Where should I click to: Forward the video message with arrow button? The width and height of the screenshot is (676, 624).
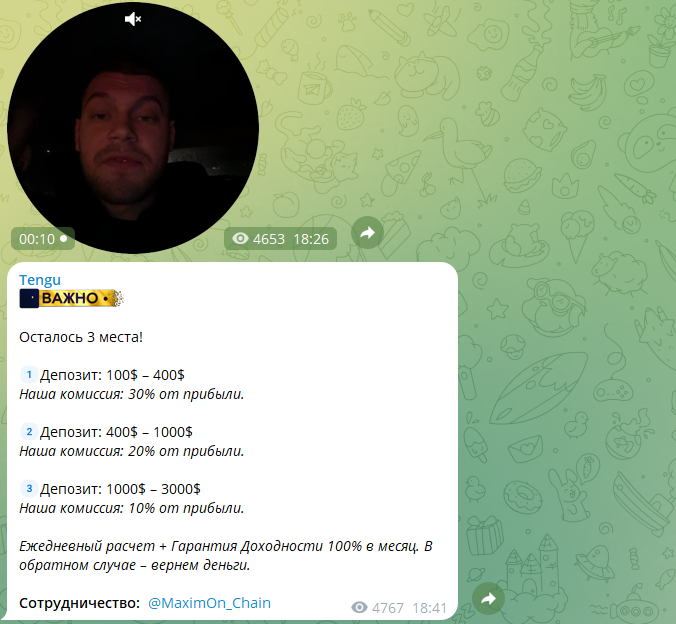(367, 233)
